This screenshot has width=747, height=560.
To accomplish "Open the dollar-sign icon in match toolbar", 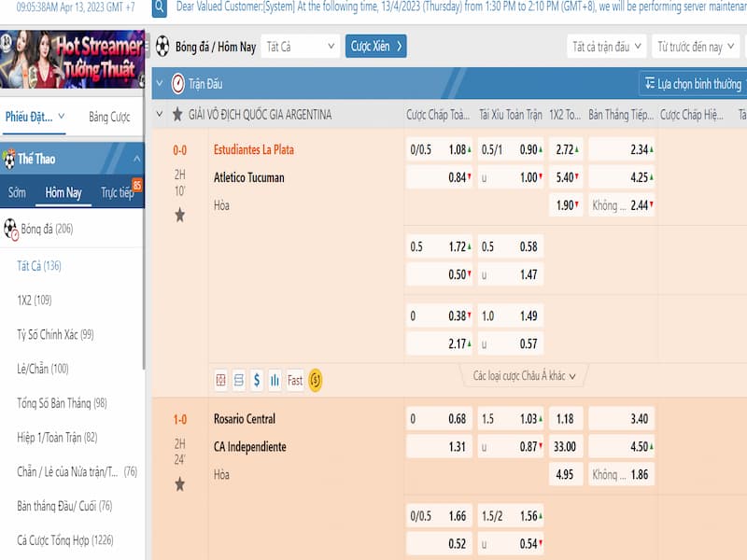I will pos(257,380).
